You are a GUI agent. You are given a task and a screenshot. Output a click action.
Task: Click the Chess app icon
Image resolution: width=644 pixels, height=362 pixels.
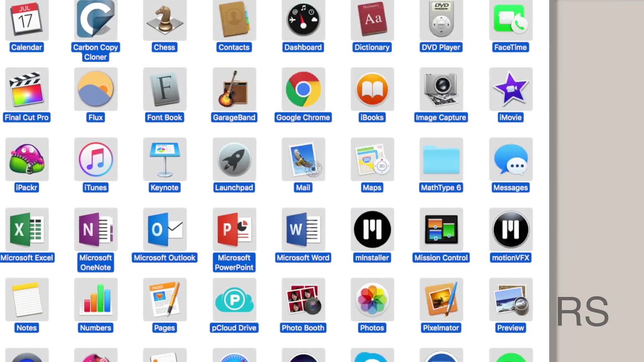(165, 20)
